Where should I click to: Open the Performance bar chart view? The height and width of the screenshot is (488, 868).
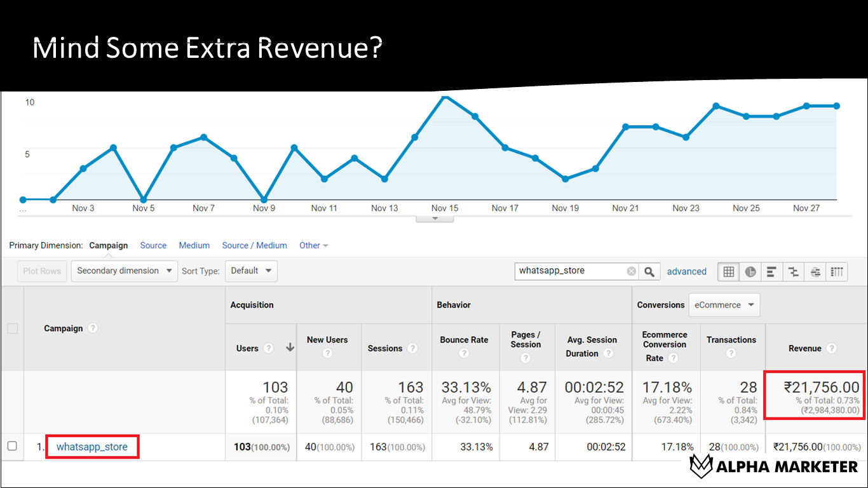point(772,271)
